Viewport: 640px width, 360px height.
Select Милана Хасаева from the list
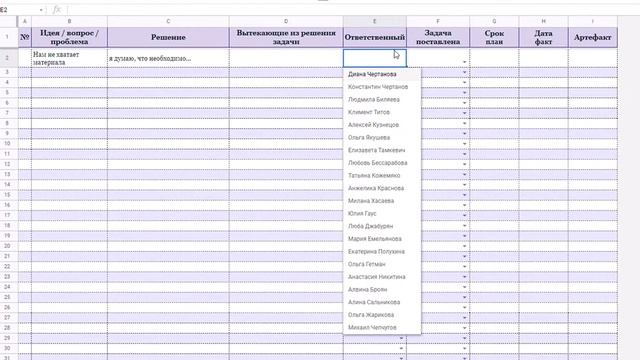point(382,201)
